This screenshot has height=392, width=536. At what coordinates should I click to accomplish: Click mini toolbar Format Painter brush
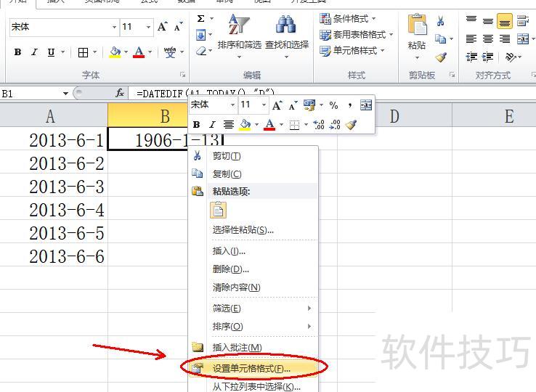coord(351,125)
